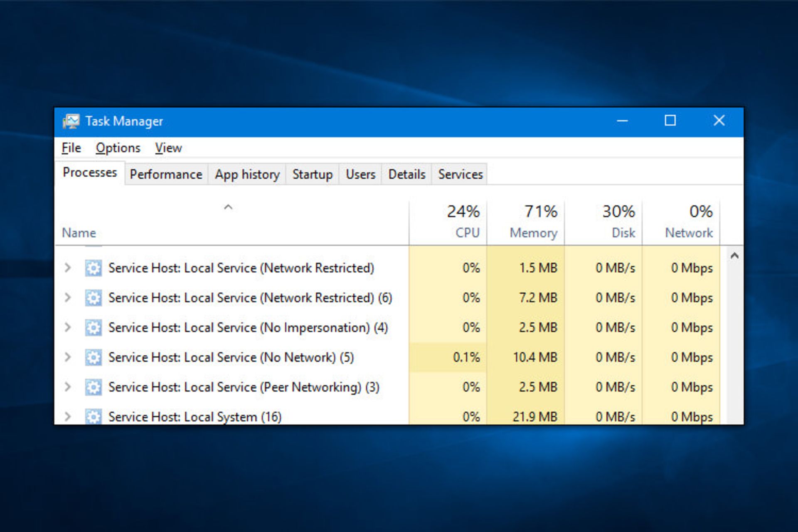
Task: Switch to the Startup tab
Action: pyautogui.click(x=313, y=174)
